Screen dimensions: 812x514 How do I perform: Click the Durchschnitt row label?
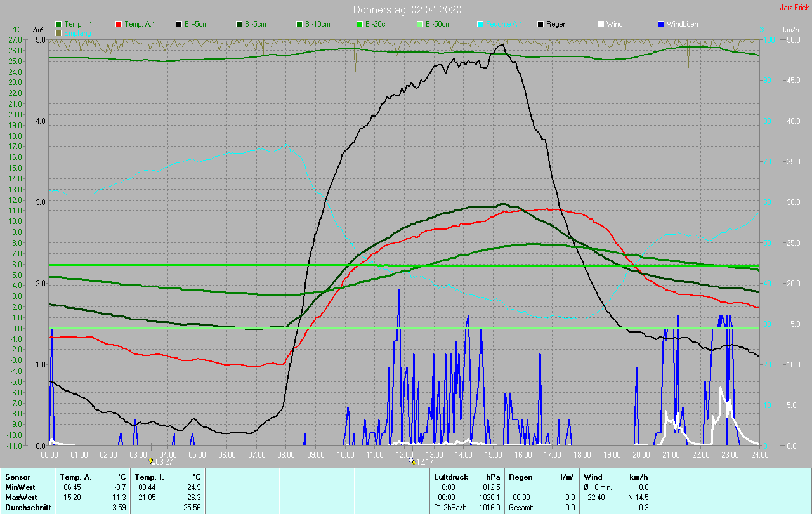point(27,507)
